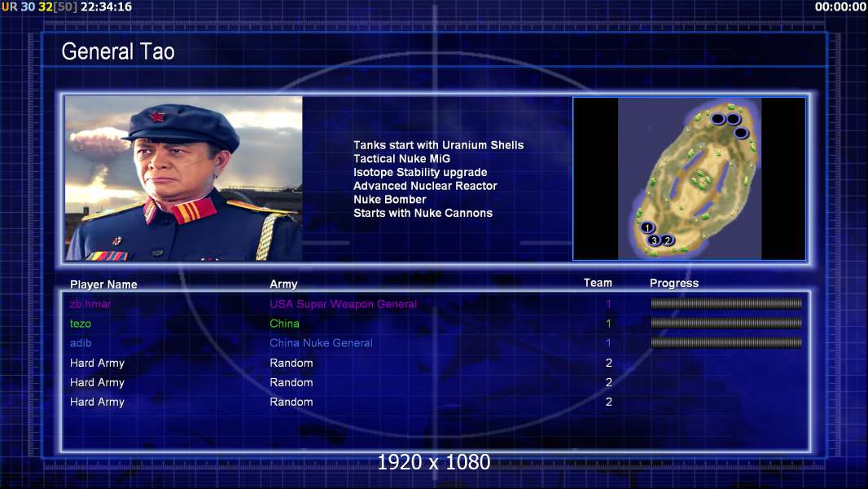This screenshot has width=868, height=489.
Task: Click the Progress column header
Action: 673,283
